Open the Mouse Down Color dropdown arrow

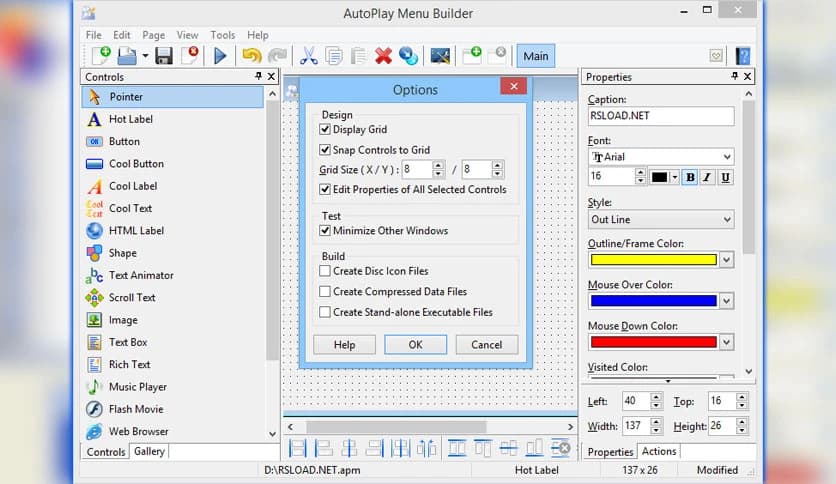click(x=726, y=342)
